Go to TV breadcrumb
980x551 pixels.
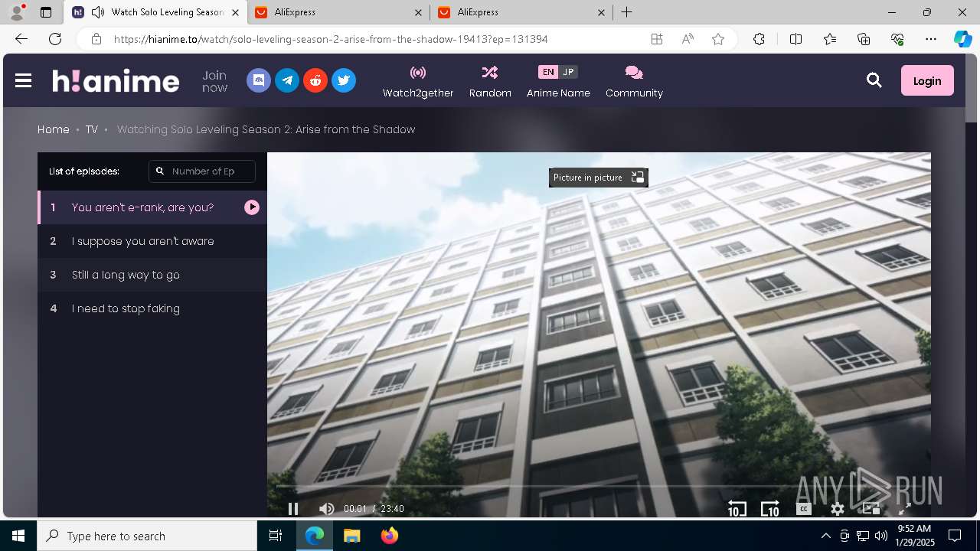92,129
